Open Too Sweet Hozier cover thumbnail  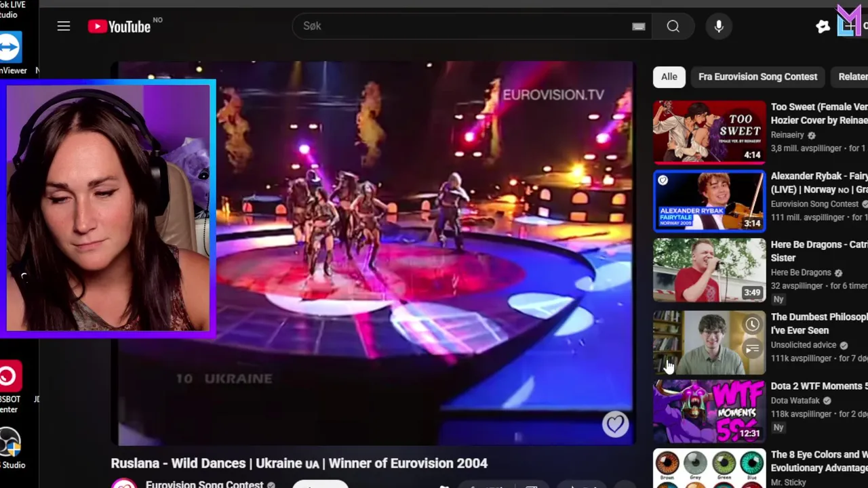pyautogui.click(x=709, y=132)
